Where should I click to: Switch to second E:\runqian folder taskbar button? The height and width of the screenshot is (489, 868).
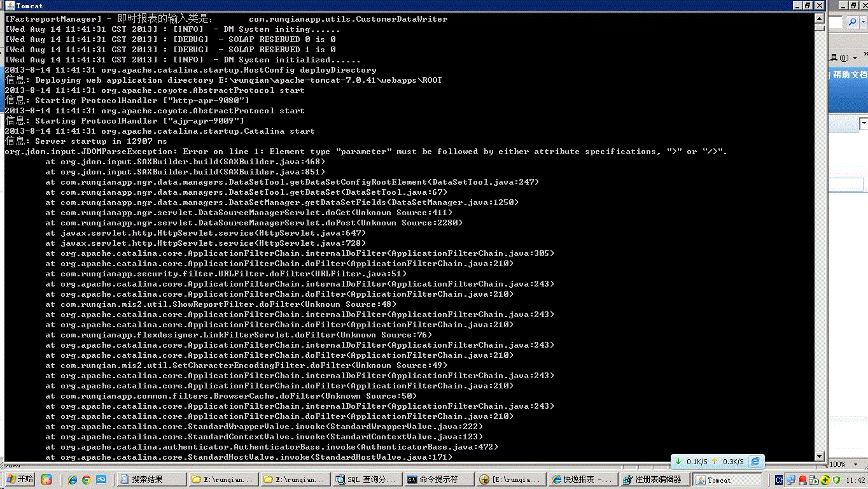(296, 479)
